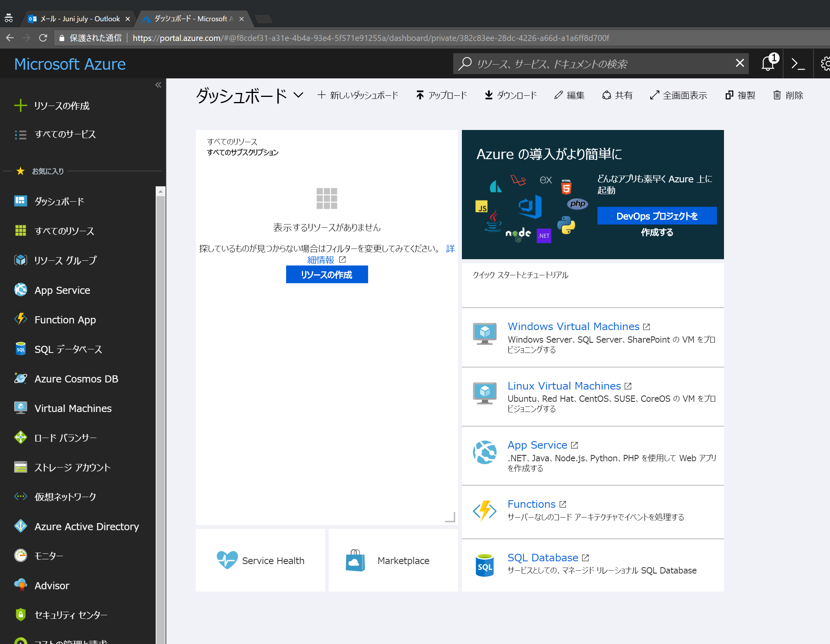Viewport: 830px width, 644px height.
Task: Select the ダッシュボード - Microsoft Azure browser tab
Action: point(194,19)
